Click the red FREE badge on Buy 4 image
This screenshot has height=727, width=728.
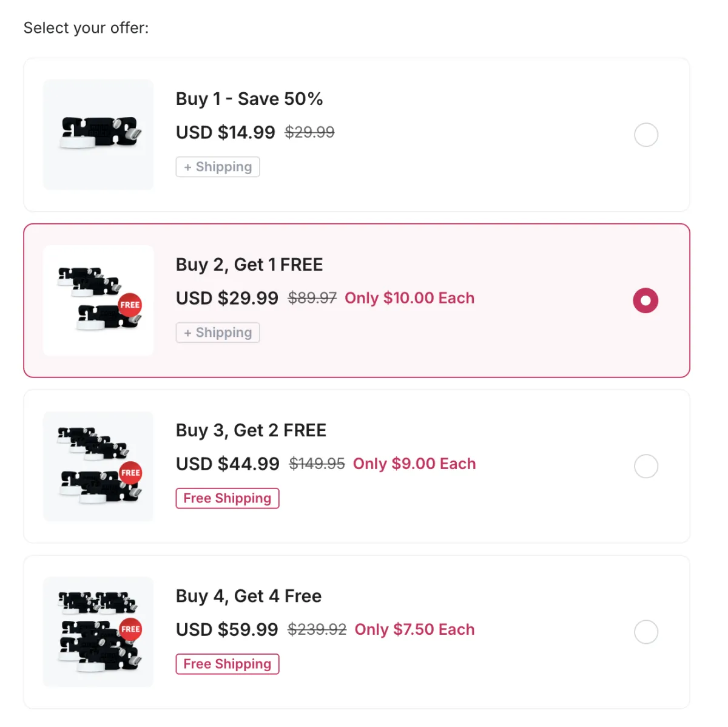(x=130, y=629)
